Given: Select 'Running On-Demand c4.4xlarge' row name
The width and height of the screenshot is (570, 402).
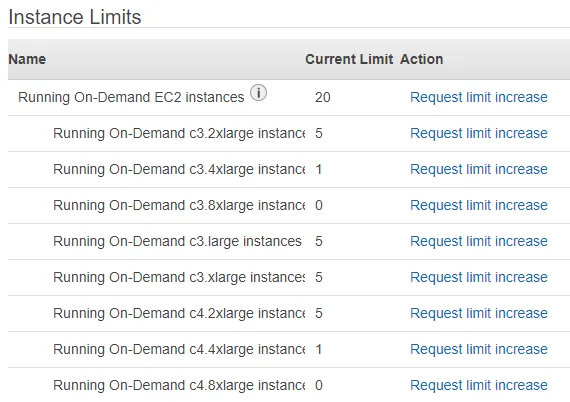Looking at the screenshot, I should point(179,349).
